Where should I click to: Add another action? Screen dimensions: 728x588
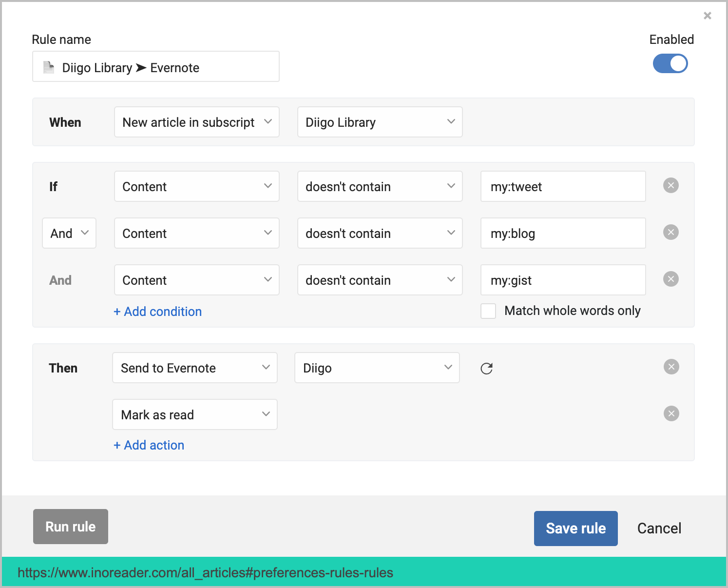coord(149,445)
